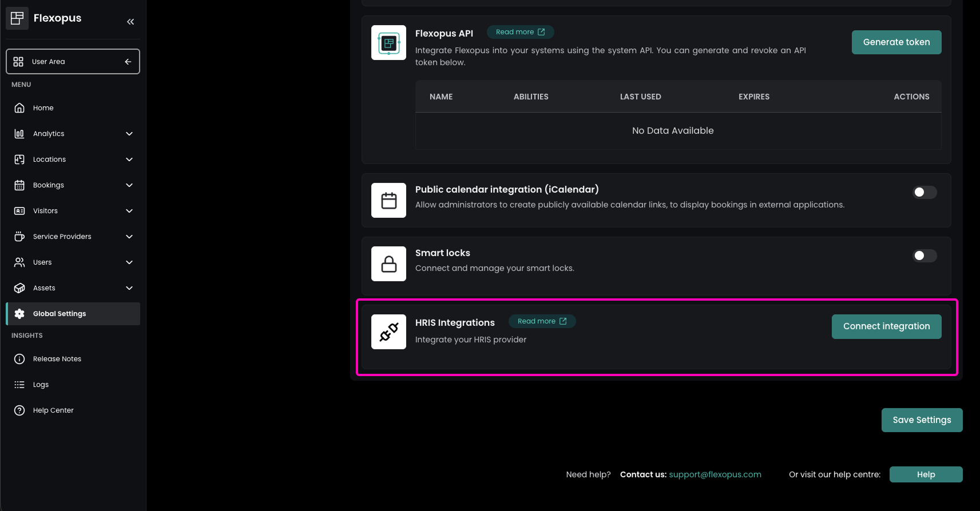Switch to User Area selector
This screenshot has width=980, height=511.
(x=73, y=62)
